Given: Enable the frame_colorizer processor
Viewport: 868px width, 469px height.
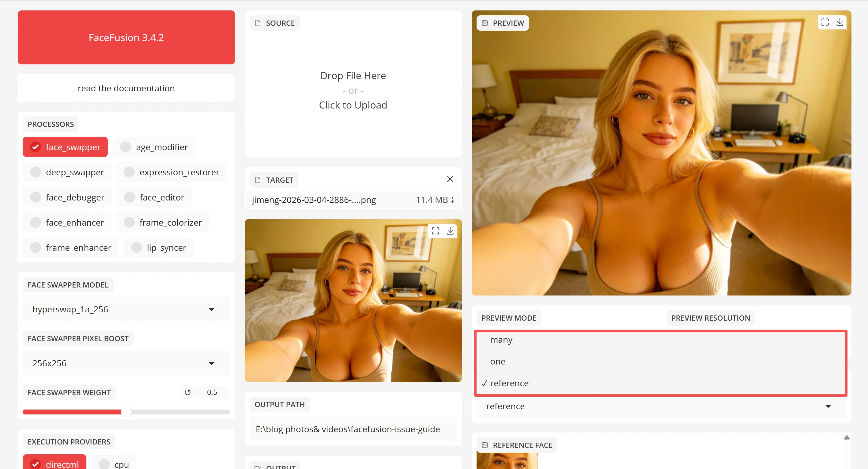Looking at the screenshot, I should (x=162, y=223).
